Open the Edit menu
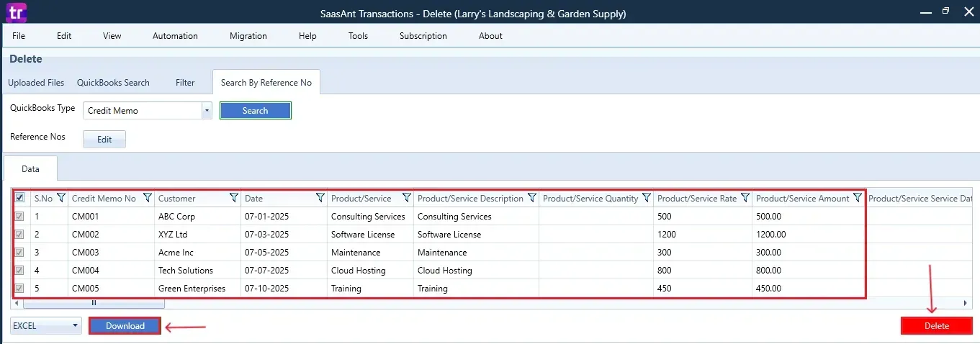980x344 pixels. point(64,36)
